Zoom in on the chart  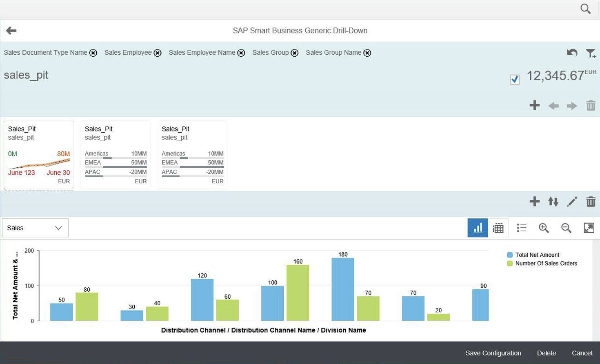click(x=544, y=228)
